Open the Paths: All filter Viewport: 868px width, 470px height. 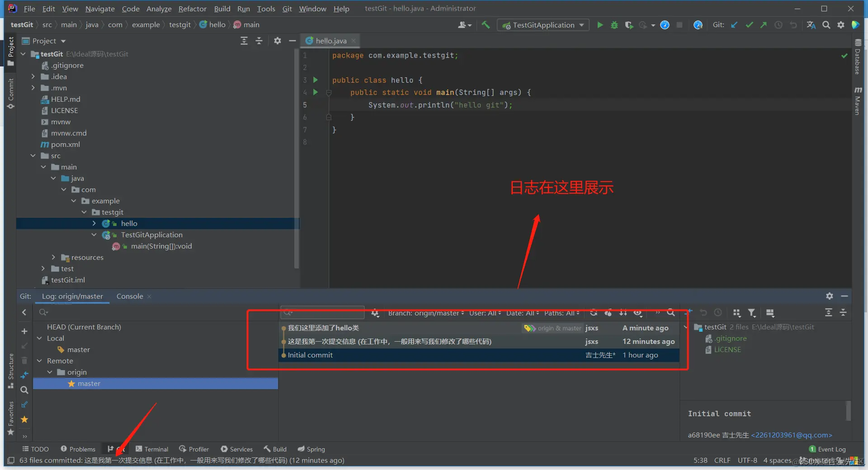point(562,313)
